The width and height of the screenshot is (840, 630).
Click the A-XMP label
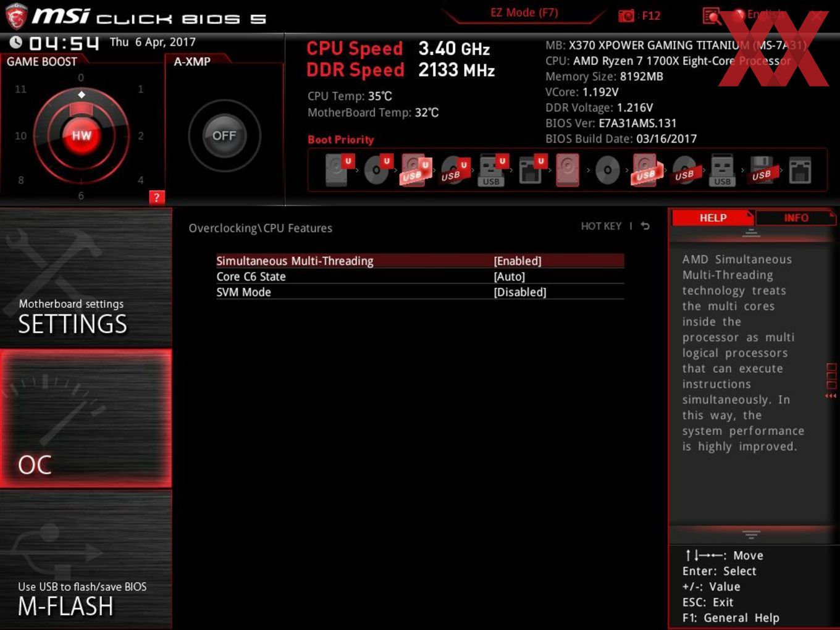(x=192, y=62)
